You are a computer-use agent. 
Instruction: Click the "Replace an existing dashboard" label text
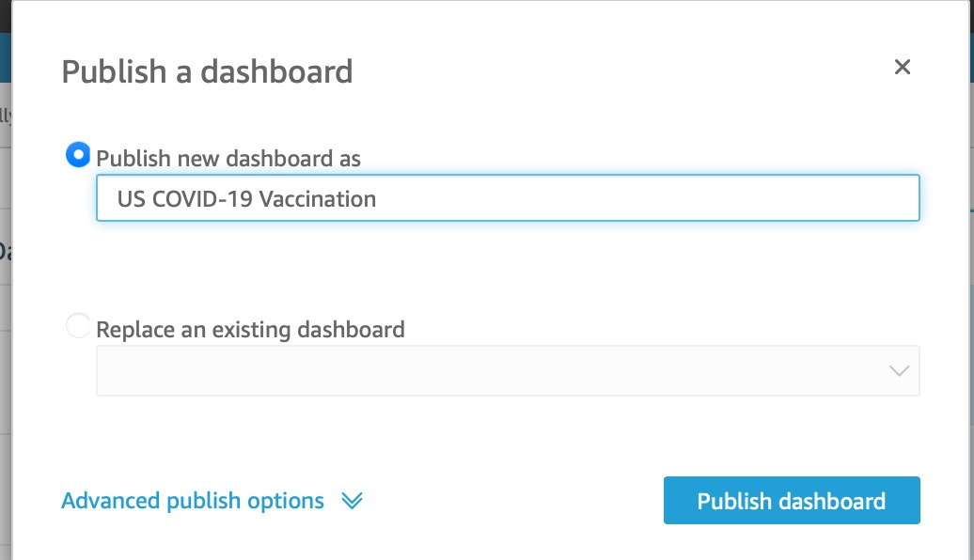tap(250, 330)
